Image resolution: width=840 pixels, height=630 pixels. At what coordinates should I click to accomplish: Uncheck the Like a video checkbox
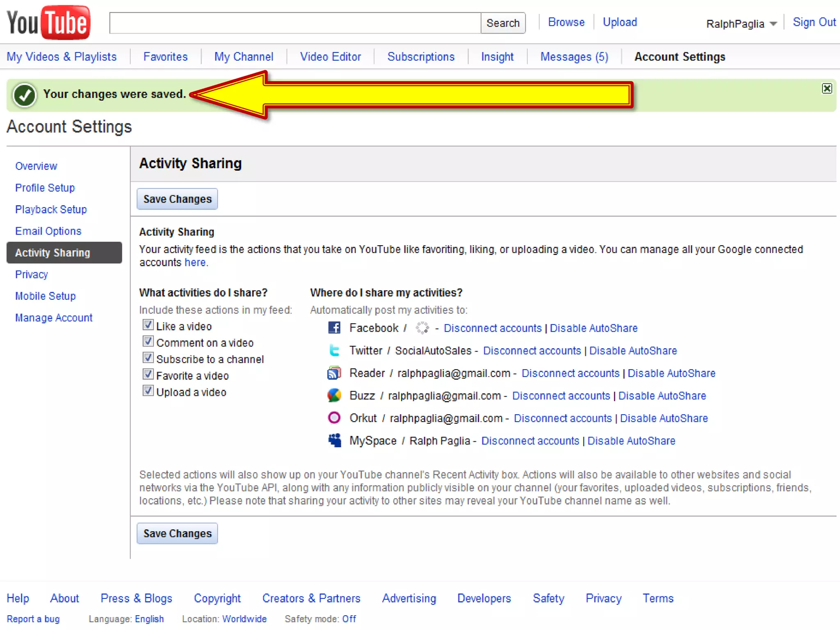pos(148,325)
